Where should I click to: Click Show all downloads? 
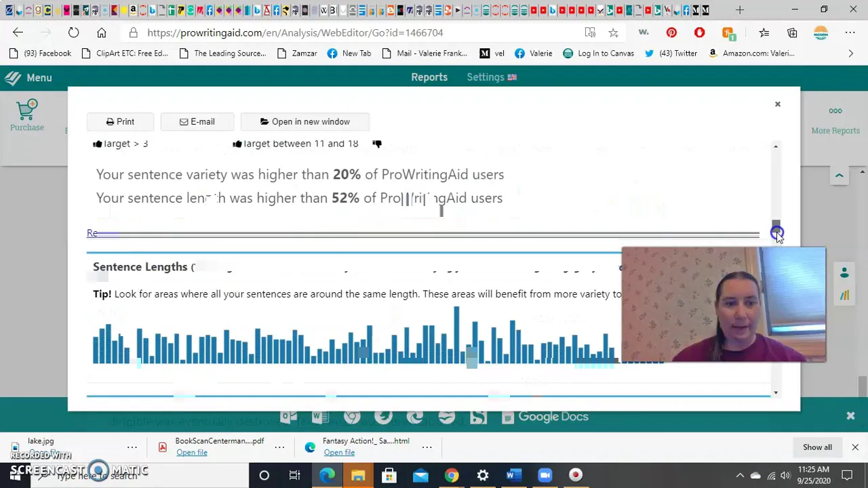pyautogui.click(x=817, y=447)
